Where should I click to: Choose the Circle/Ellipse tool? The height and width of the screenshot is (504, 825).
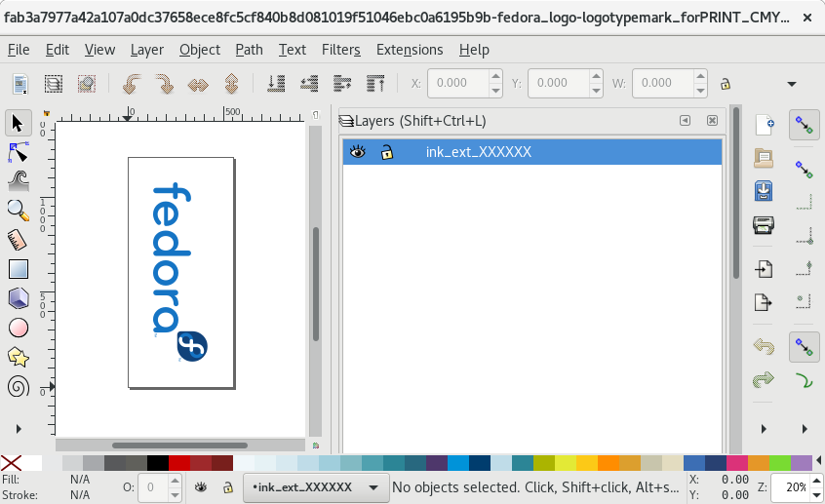click(18, 328)
